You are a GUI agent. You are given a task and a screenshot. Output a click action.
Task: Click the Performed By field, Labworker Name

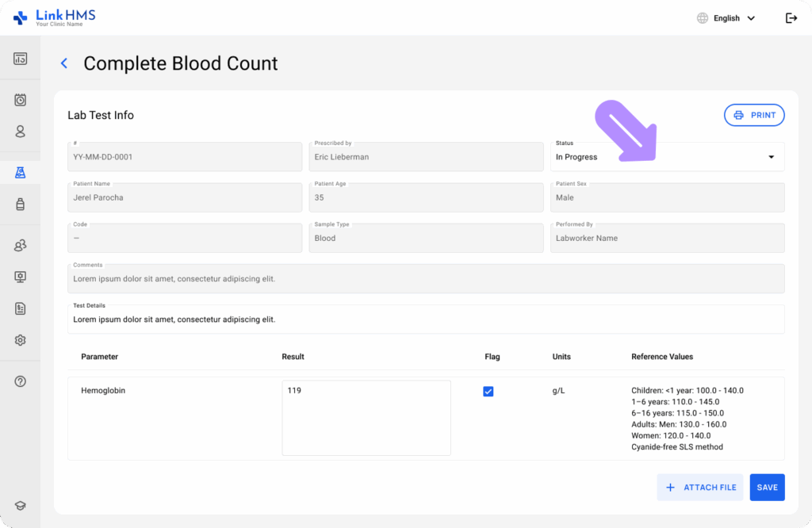(x=667, y=238)
